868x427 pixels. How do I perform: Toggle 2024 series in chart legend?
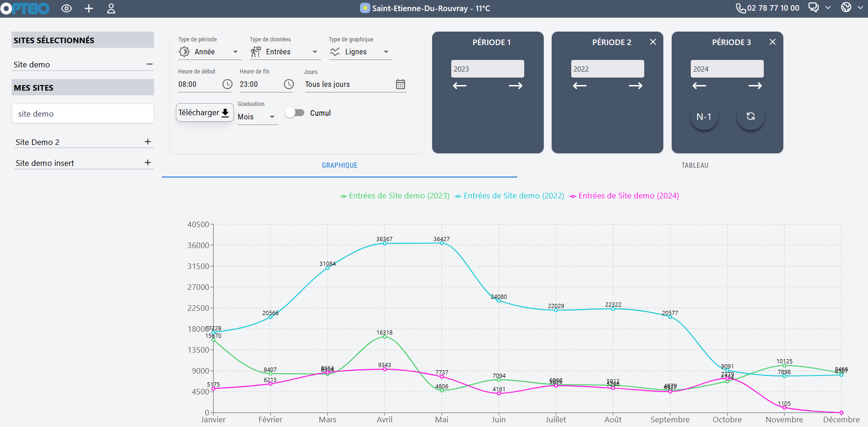pyautogui.click(x=624, y=196)
